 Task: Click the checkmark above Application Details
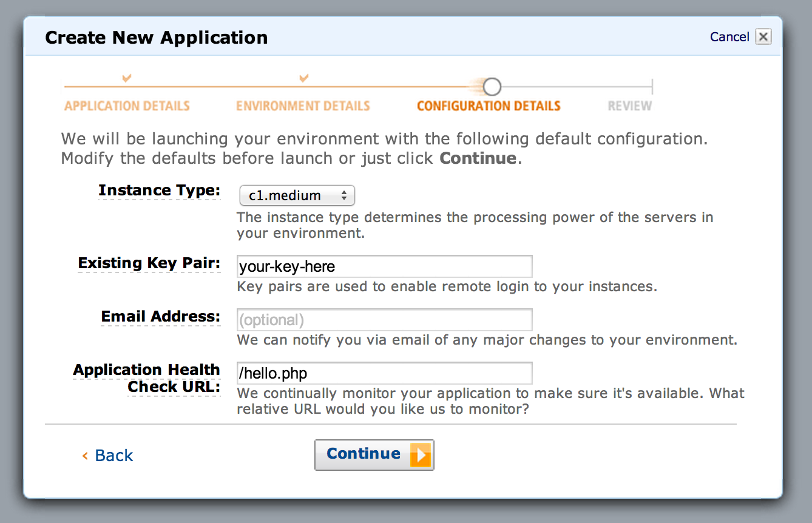pos(127,78)
